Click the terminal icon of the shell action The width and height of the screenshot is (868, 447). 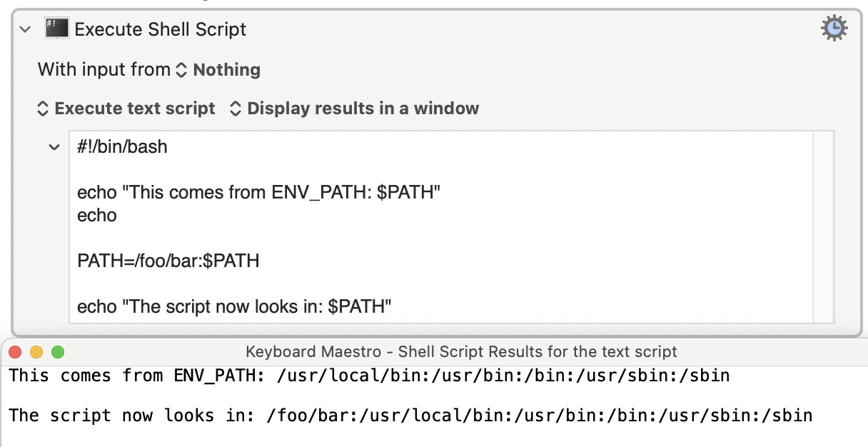pyautogui.click(x=56, y=29)
